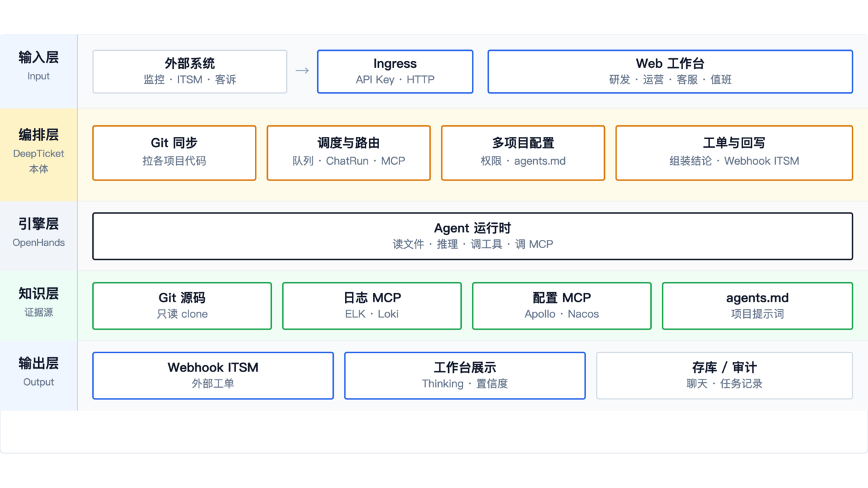Click the text ELK · Loki
This screenshot has height=488, width=868.
click(x=372, y=314)
